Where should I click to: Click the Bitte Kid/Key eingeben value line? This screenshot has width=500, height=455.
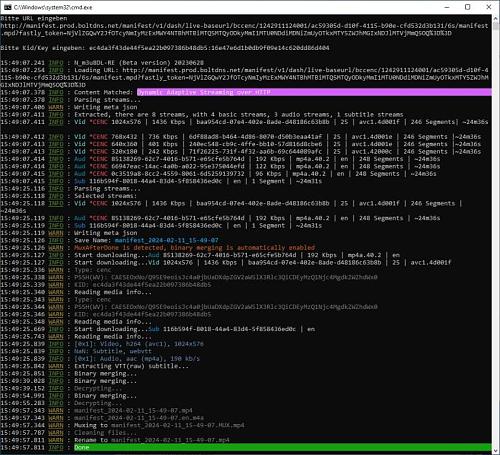tap(165, 48)
